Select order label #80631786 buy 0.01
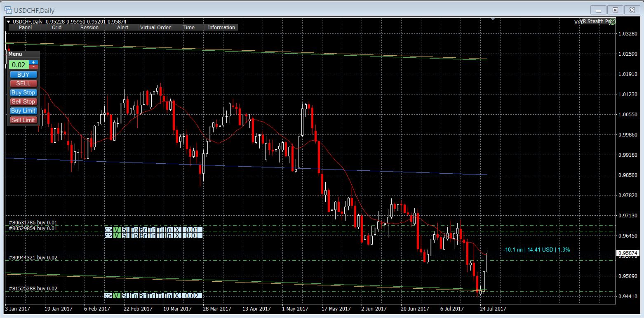This screenshot has width=644, height=318. tap(33, 223)
